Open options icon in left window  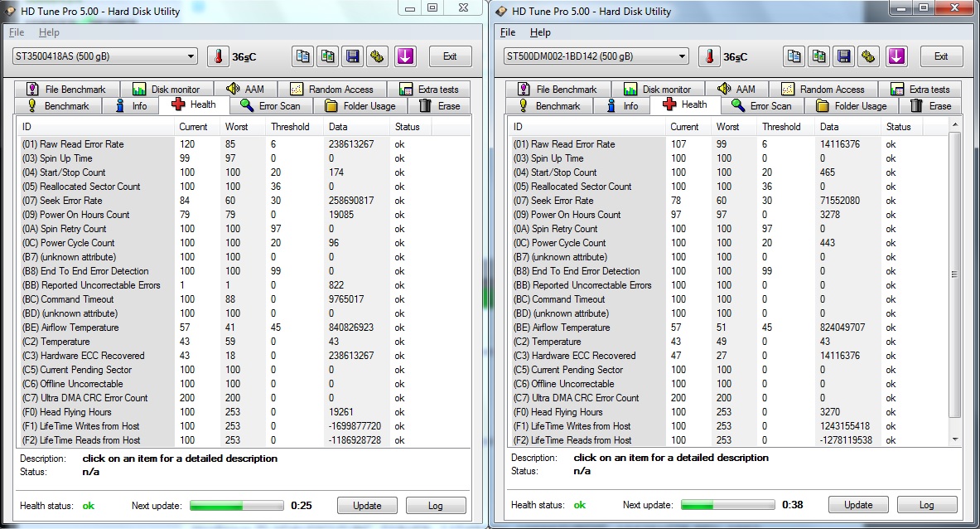pos(378,56)
